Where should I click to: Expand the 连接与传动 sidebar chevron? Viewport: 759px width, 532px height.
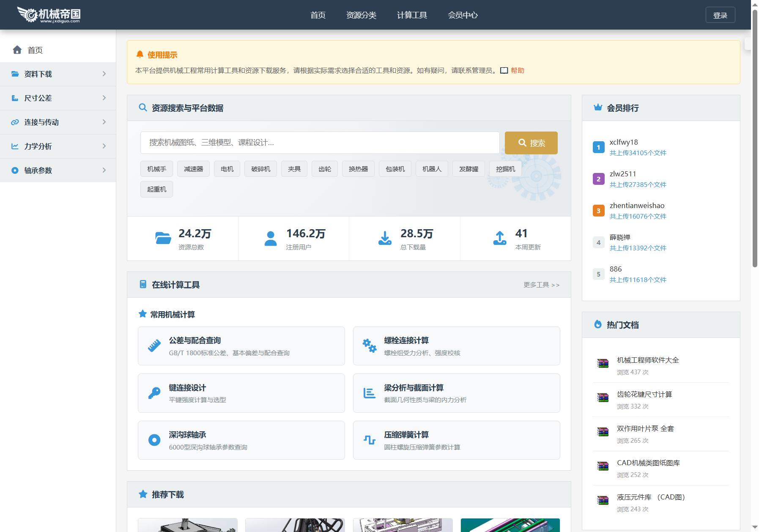[104, 122]
